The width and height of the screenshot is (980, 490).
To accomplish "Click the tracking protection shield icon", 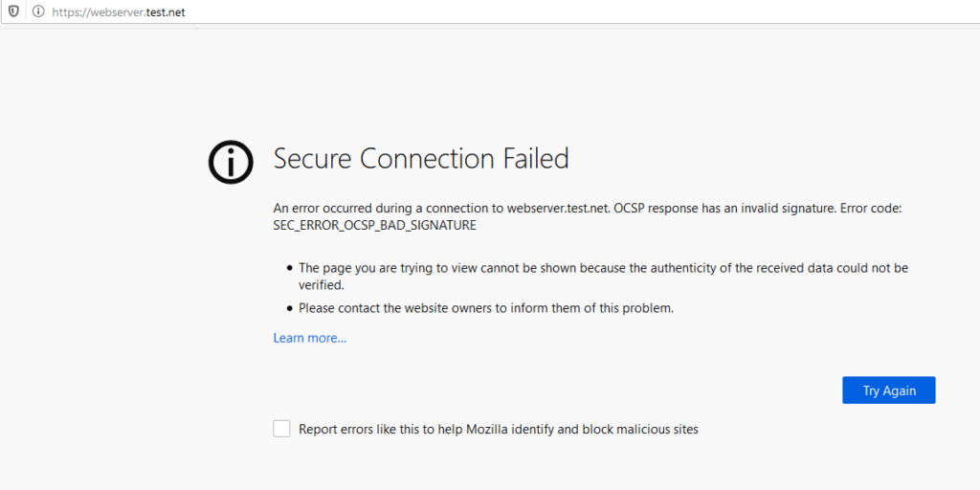I will coord(13,11).
